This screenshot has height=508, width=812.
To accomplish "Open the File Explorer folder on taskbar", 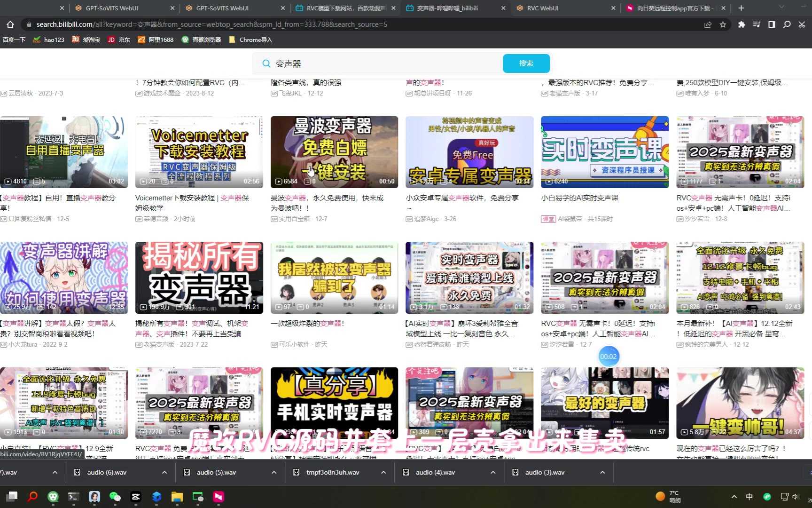I will (x=177, y=496).
